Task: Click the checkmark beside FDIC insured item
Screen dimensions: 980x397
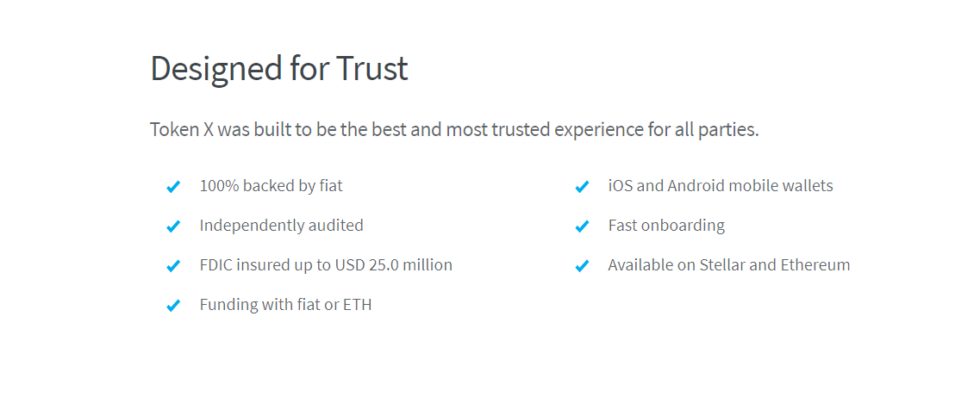Action: [x=173, y=266]
